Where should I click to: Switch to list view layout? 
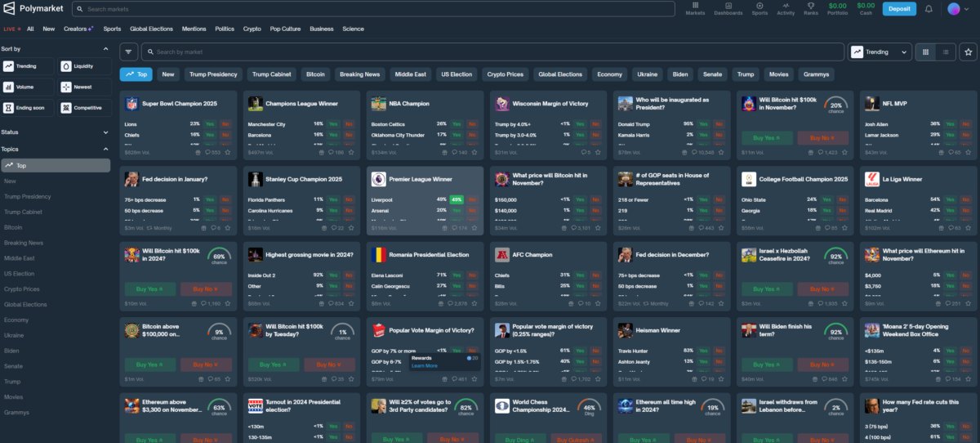[x=945, y=51]
